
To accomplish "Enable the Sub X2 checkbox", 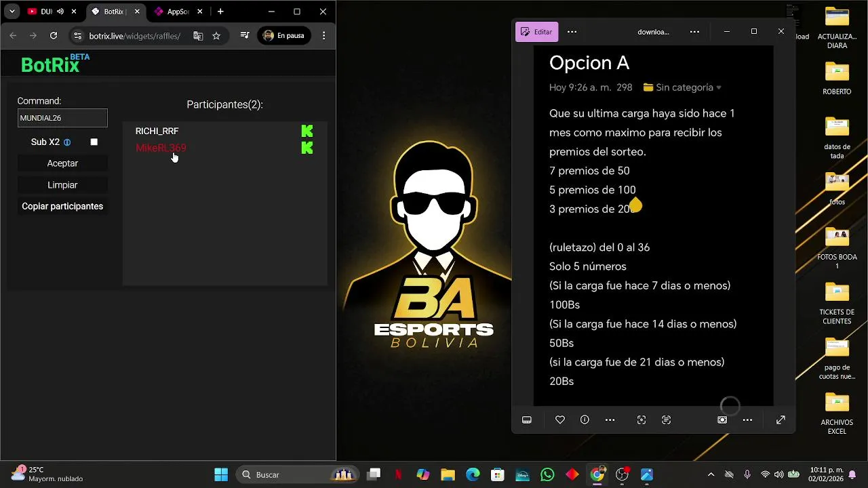I will pyautogui.click(x=94, y=142).
